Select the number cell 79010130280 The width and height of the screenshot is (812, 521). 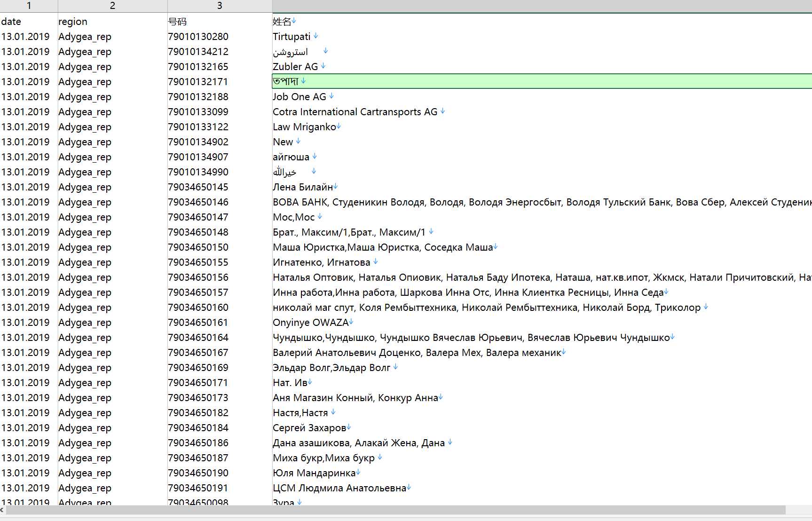(x=220, y=37)
